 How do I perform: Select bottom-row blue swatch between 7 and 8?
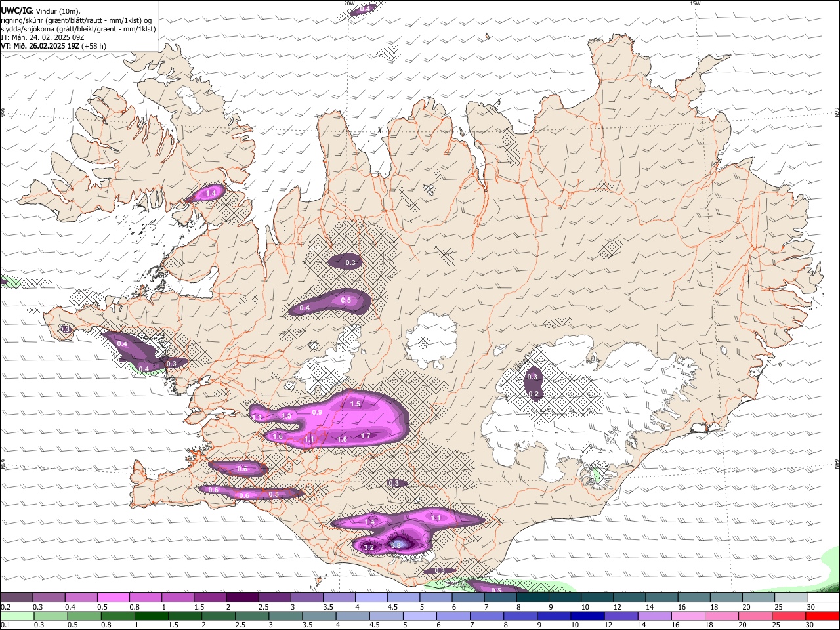[486, 616]
